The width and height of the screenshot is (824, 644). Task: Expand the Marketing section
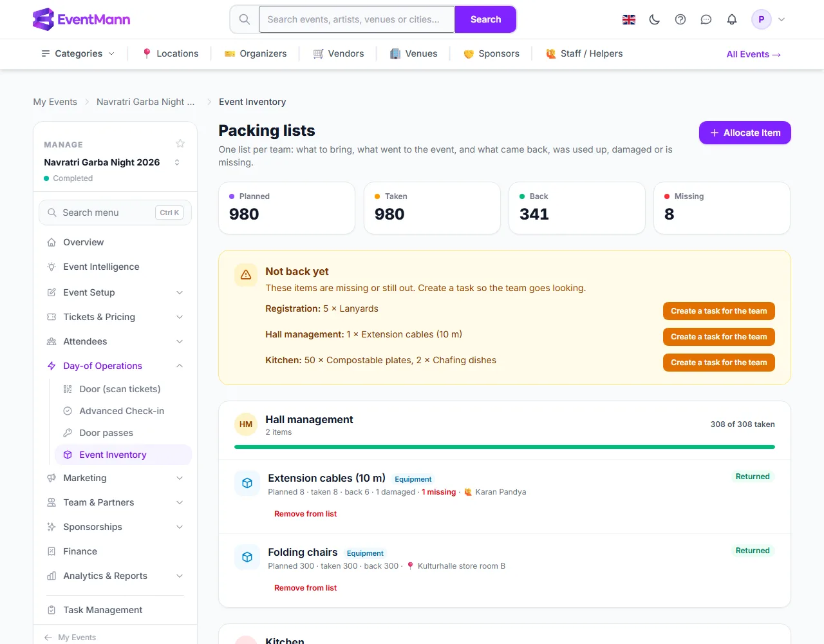coord(115,478)
